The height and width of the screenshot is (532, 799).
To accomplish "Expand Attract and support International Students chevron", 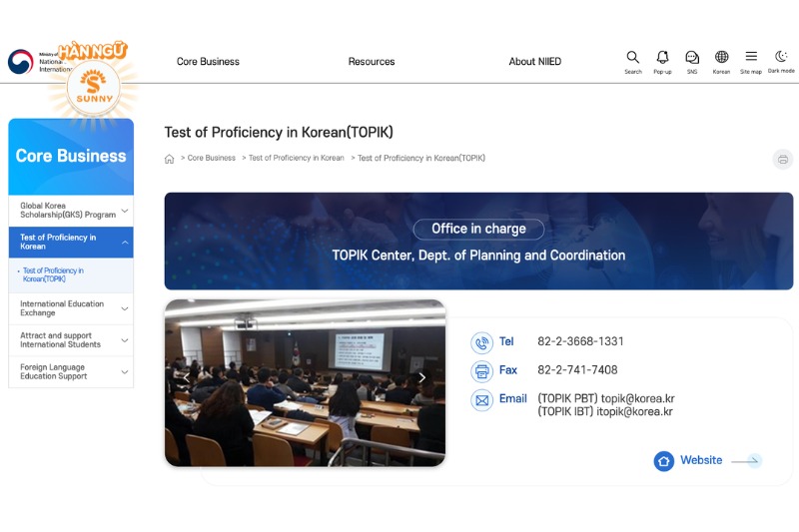I will [124, 340].
